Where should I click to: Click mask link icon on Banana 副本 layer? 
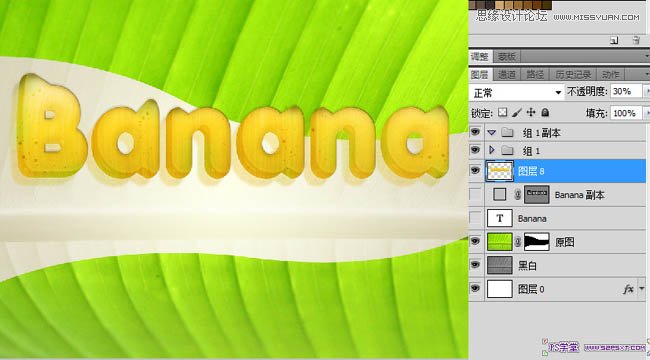[x=518, y=195]
